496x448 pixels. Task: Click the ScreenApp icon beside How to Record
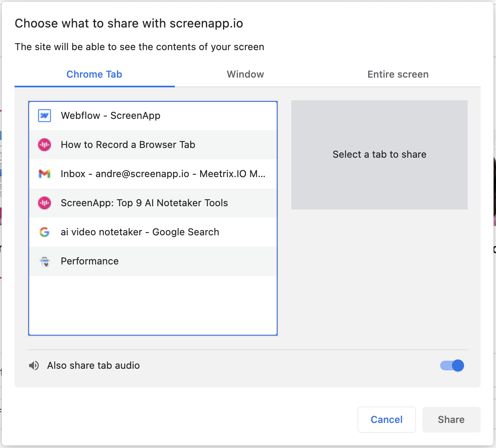click(x=44, y=144)
